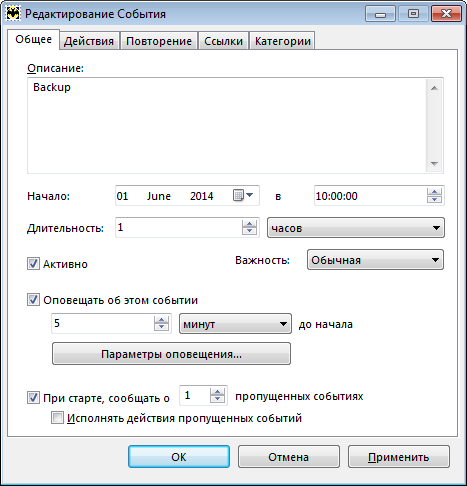Decrease start time with down spinner arrow
Viewport: 467px width, 486px height.
coord(434,199)
